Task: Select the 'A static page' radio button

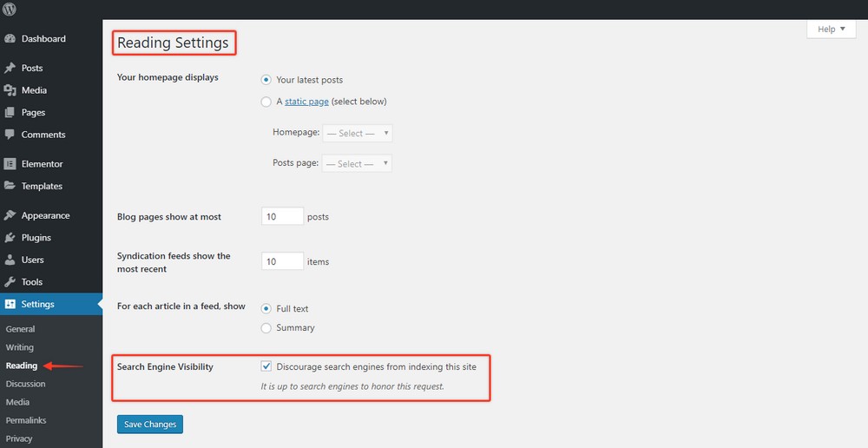Action: [266, 102]
